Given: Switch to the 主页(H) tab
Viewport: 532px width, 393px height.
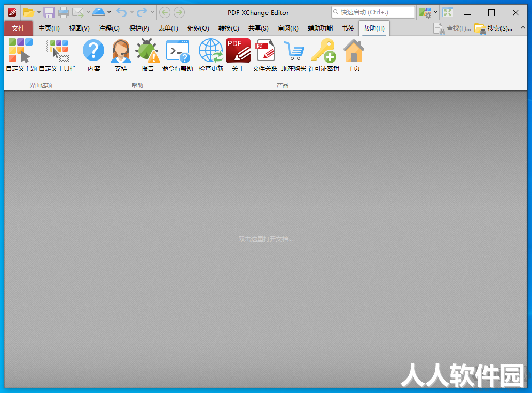Looking at the screenshot, I should coord(49,28).
